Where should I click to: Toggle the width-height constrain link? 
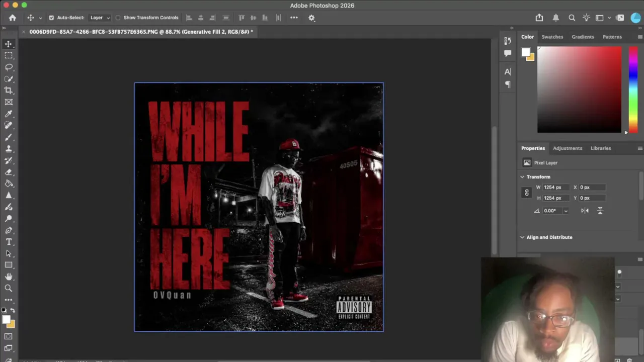coord(527,193)
